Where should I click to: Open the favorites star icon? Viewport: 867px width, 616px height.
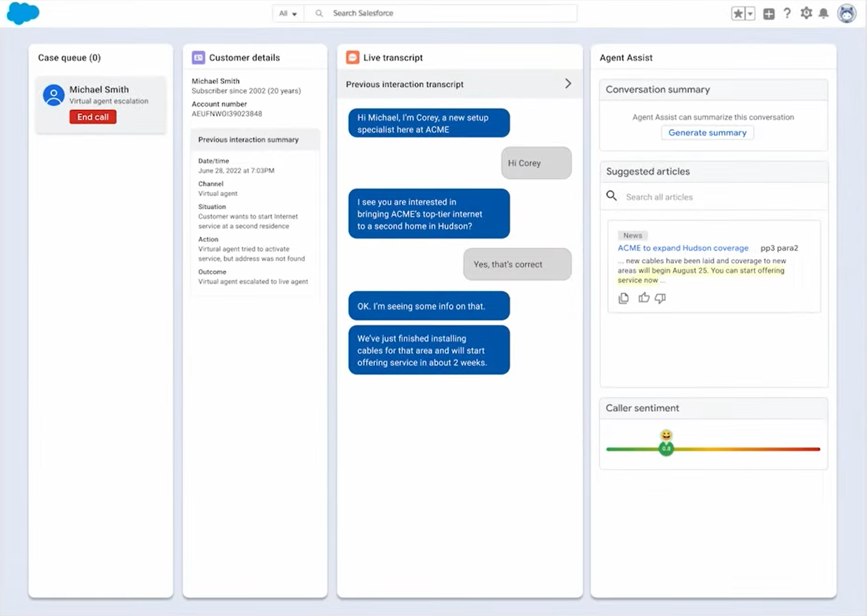click(x=738, y=14)
